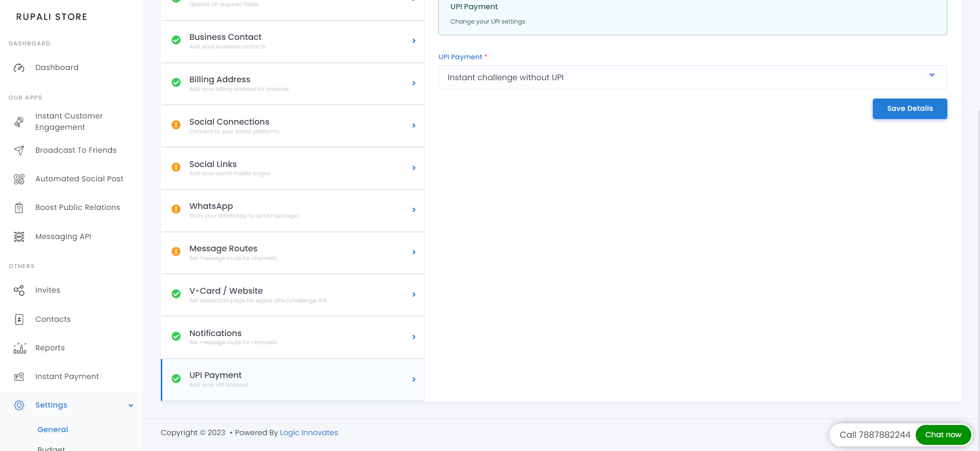Expand WhatsApp section chevron
The image size is (980, 451).
click(x=414, y=210)
